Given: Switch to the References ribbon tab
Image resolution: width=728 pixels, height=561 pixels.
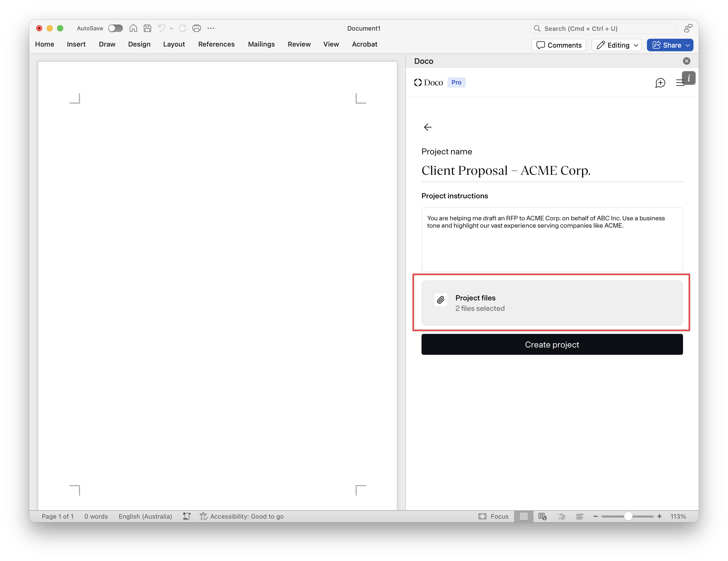Looking at the screenshot, I should tap(216, 44).
